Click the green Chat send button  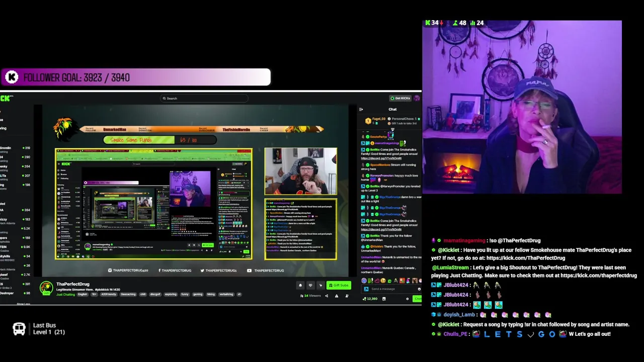click(418, 299)
